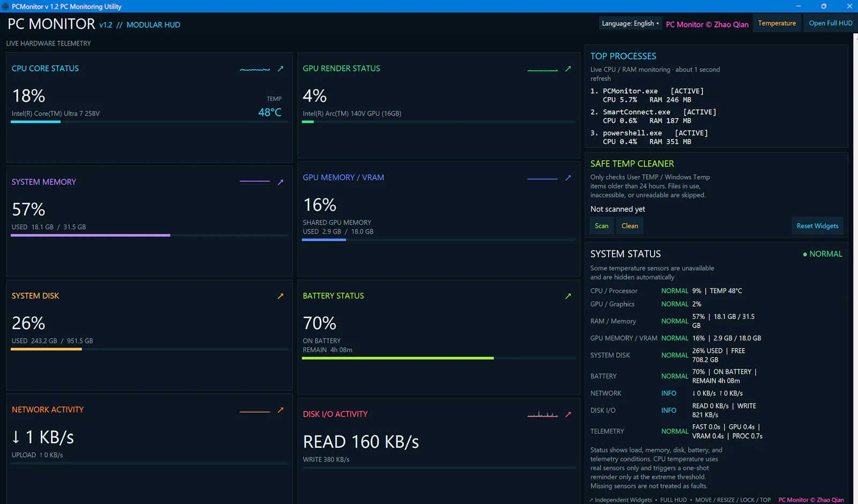Click the TOP PROCESSES panel heading
Screen dimensions: 858x504
coord(623,56)
